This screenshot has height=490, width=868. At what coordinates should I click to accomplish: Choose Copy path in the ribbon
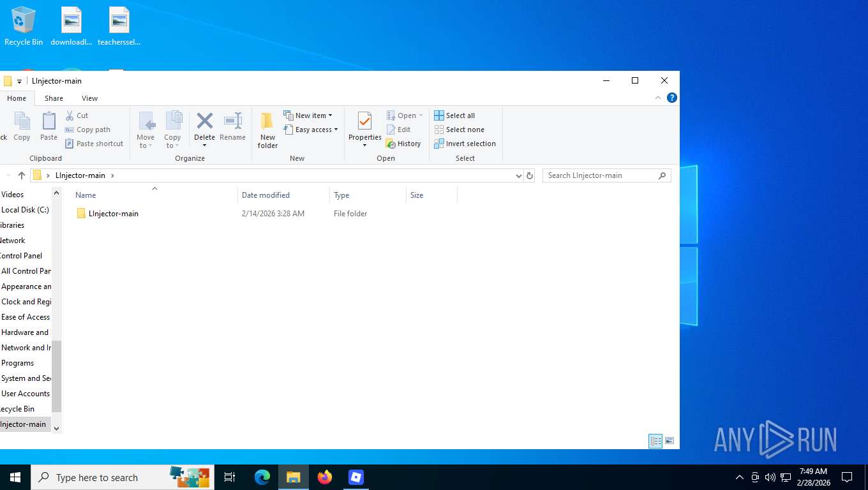[87, 130]
